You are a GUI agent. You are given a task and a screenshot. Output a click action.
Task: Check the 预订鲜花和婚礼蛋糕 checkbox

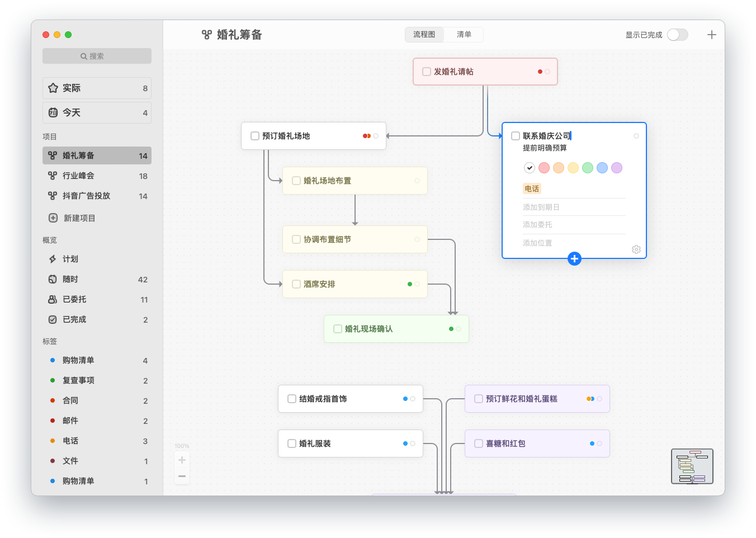click(x=479, y=399)
